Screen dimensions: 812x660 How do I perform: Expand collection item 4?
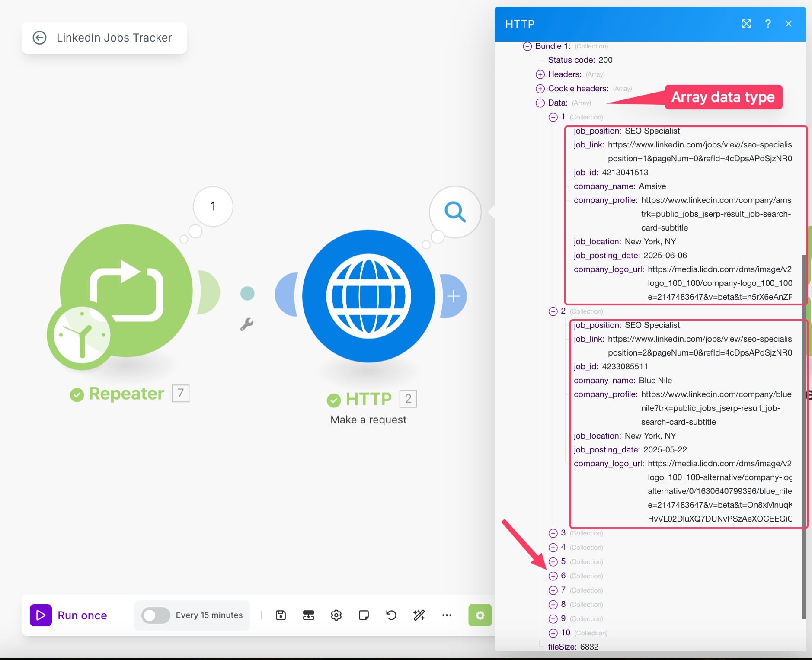point(553,548)
